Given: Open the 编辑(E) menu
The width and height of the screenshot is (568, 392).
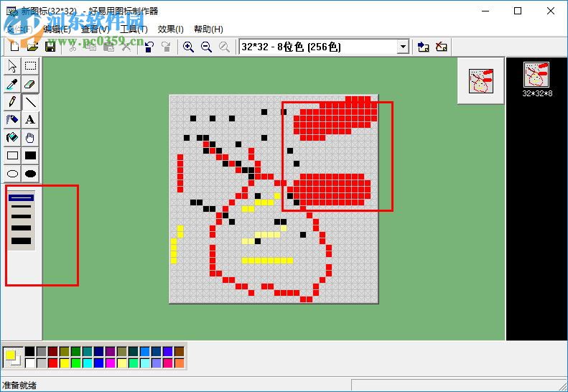Looking at the screenshot, I should tap(57, 29).
